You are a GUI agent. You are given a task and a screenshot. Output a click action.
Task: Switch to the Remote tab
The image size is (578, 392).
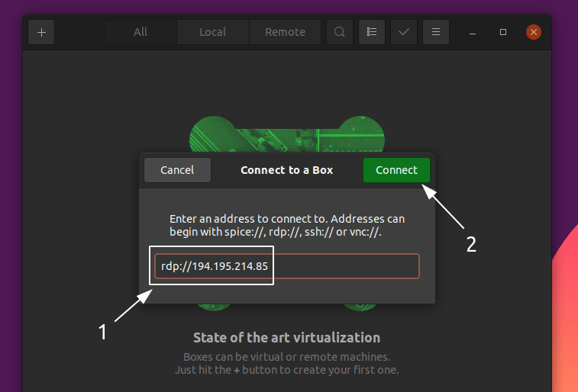285,32
